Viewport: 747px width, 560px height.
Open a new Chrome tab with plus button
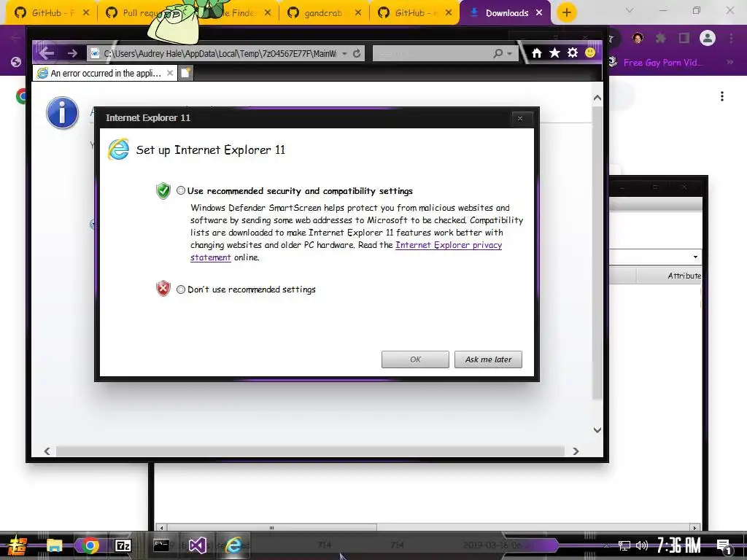(x=566, y=12)
